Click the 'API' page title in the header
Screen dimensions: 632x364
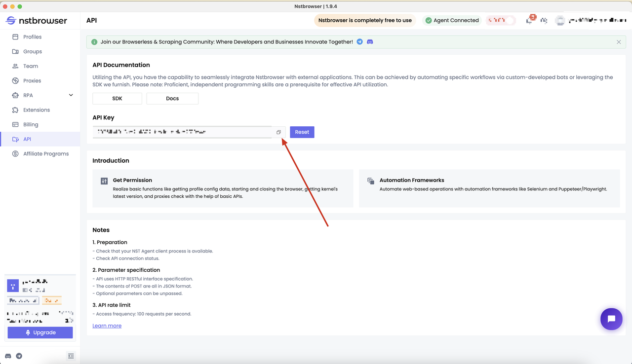coord(91,20)
